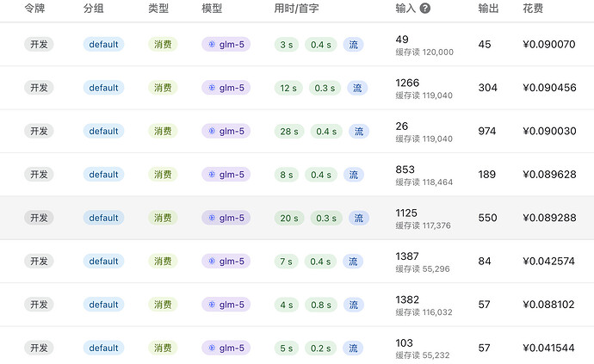Click the 3 s duration tag
Image resolution: width=594 pixels, height=364 pixels.
click(x=287, y=45)
